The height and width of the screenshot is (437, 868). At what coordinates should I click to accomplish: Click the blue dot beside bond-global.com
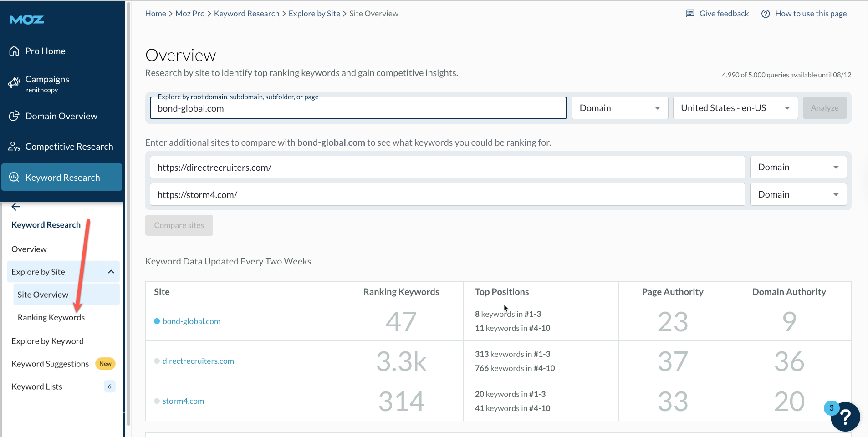pos(157,321)
